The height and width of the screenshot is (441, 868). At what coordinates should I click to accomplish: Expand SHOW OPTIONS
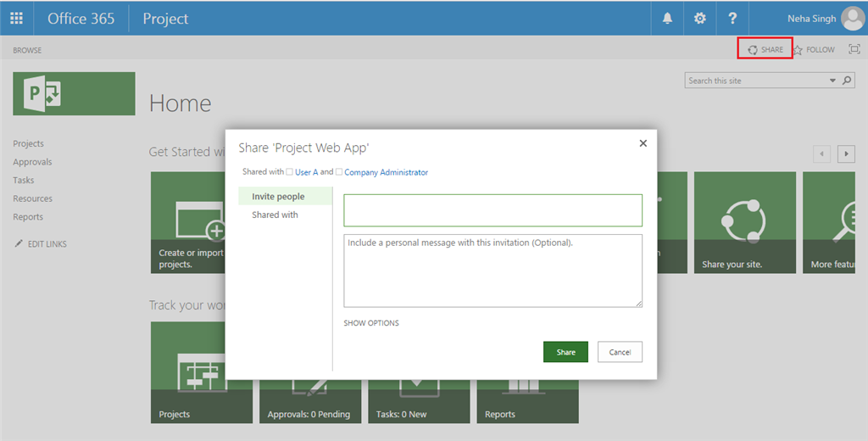371,323
